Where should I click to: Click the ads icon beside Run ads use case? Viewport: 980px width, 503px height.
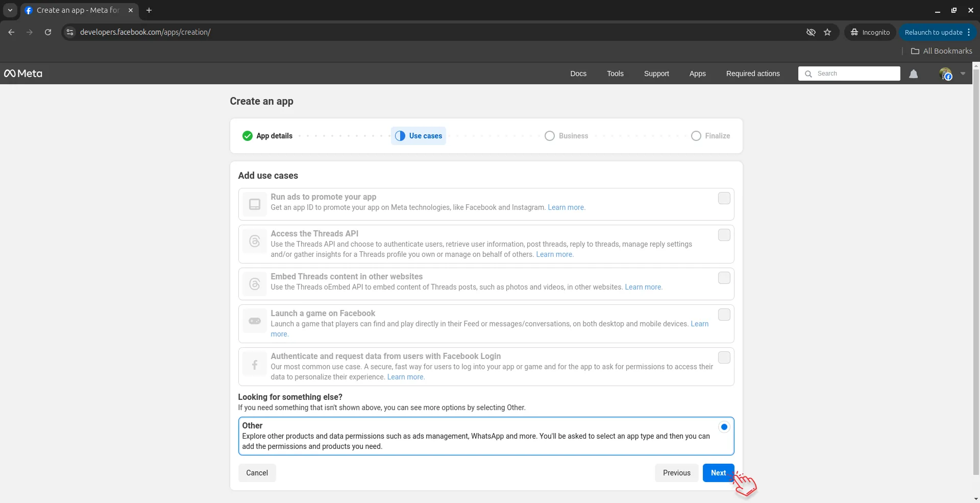click(x=254, y=204)
